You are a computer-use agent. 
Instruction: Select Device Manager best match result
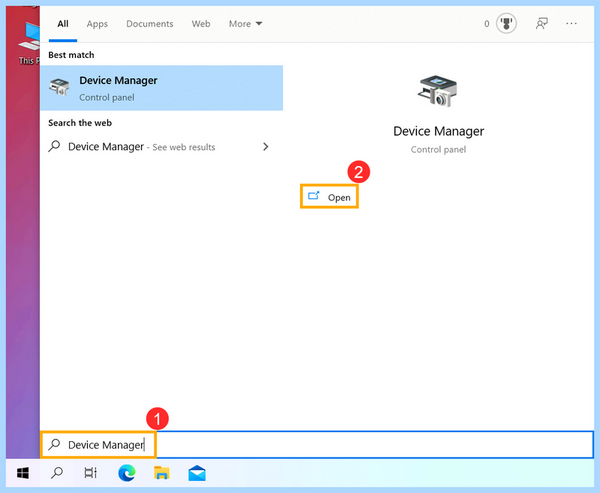pyautogui.click(x=161, y=88)
